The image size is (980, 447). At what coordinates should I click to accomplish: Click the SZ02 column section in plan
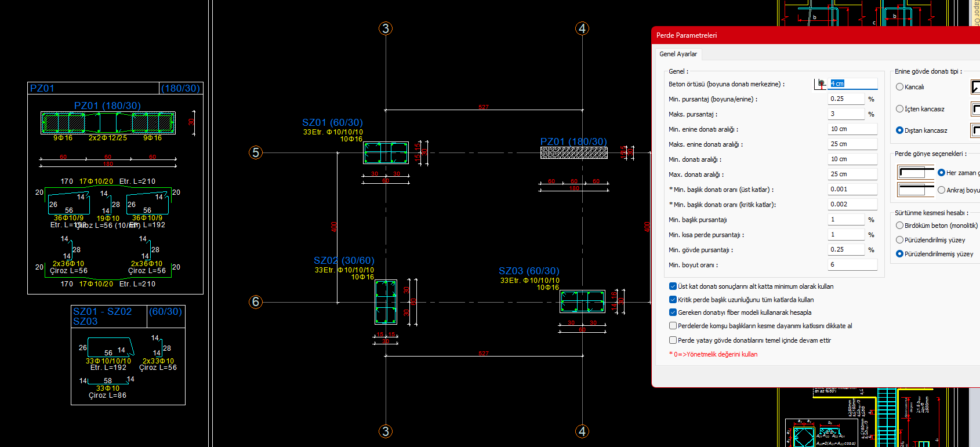[x=386, y=302]
